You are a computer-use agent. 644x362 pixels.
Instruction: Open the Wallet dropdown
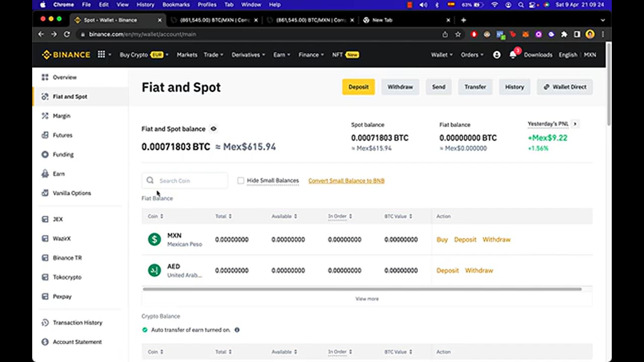click(x=442, y=55)
